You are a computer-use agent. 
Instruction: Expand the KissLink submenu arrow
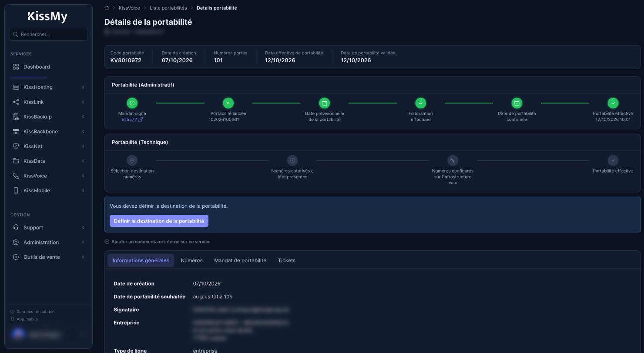pos(83,102)
